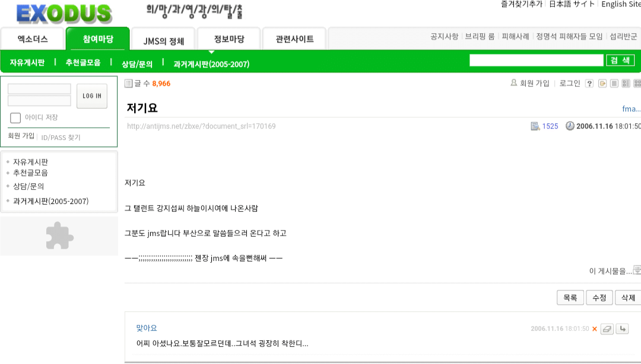This screenshot has width=641, height=364.
Task: Click the LOG IN button
Action: coord(92,96)
